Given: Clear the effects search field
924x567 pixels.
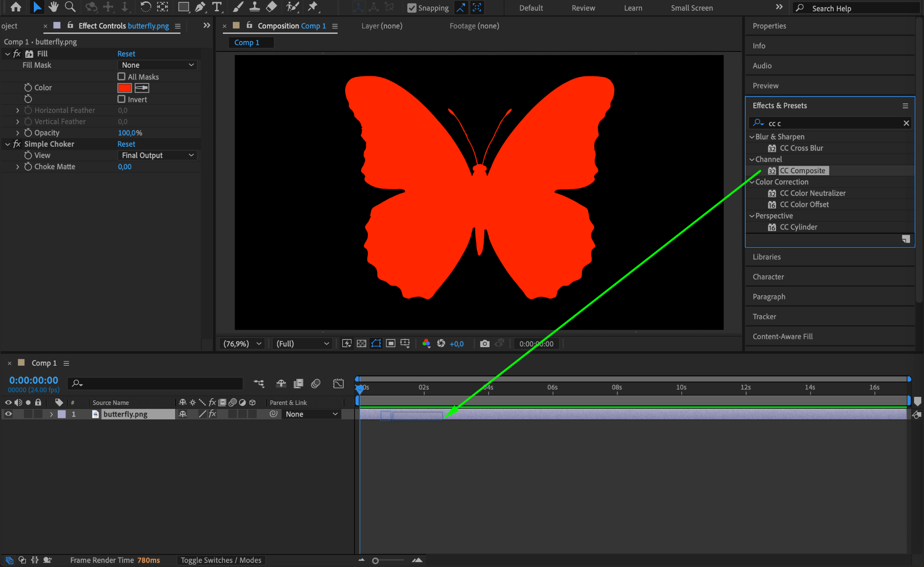Looking at the screenshot, I should [906, 123].
